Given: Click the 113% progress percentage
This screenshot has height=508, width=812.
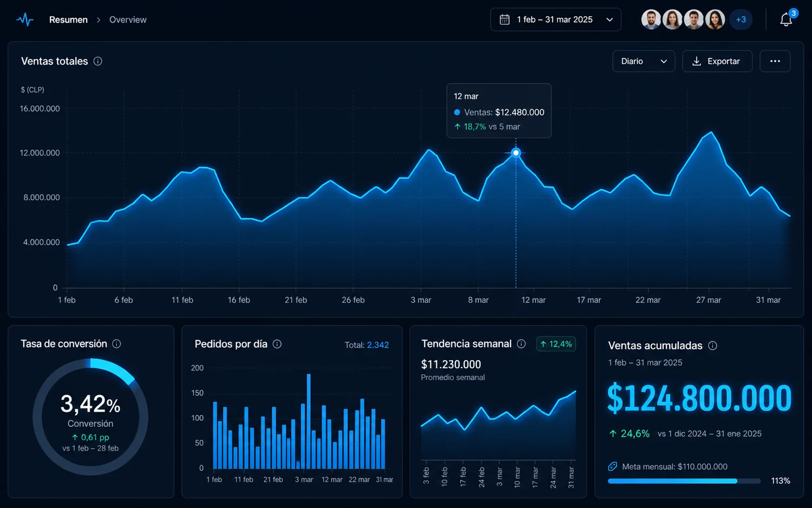Looking at the screenshot, I should [781, 481].
